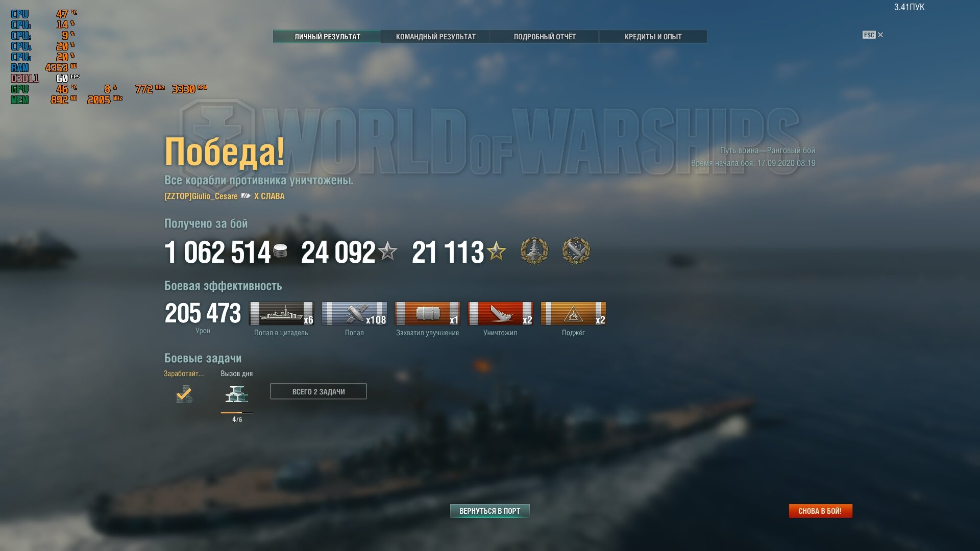Select the Личный результат tab
Screen dimensions: 980x551
coord(327,37)
